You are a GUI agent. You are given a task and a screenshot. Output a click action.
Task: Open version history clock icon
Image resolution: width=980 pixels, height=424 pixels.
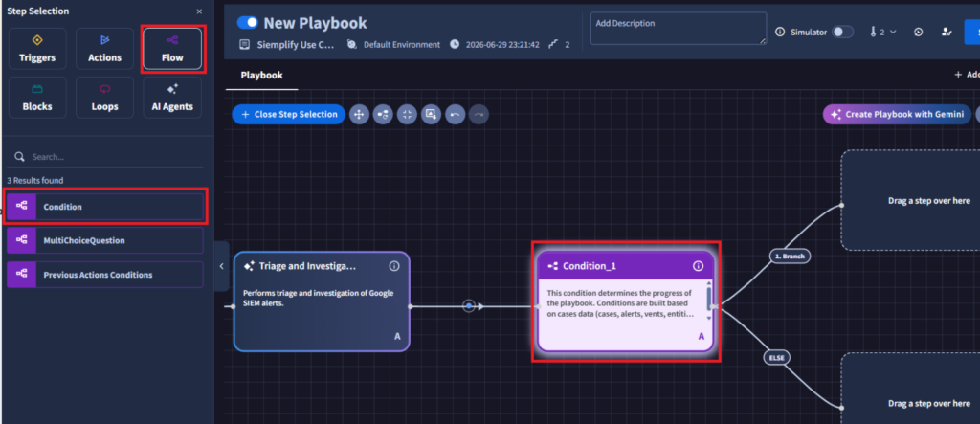(x=918, y=32)
